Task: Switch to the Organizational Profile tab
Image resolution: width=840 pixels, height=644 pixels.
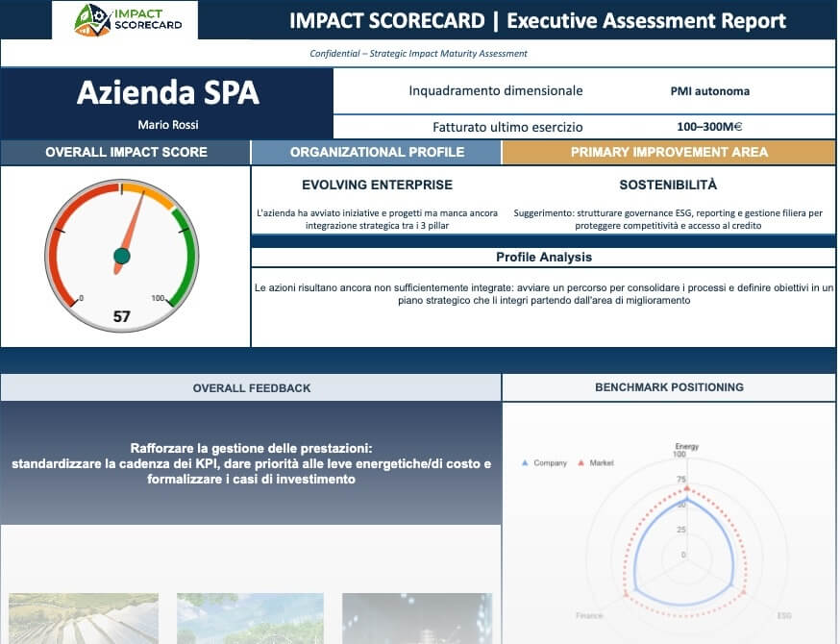Action: [x=375, y=152]
